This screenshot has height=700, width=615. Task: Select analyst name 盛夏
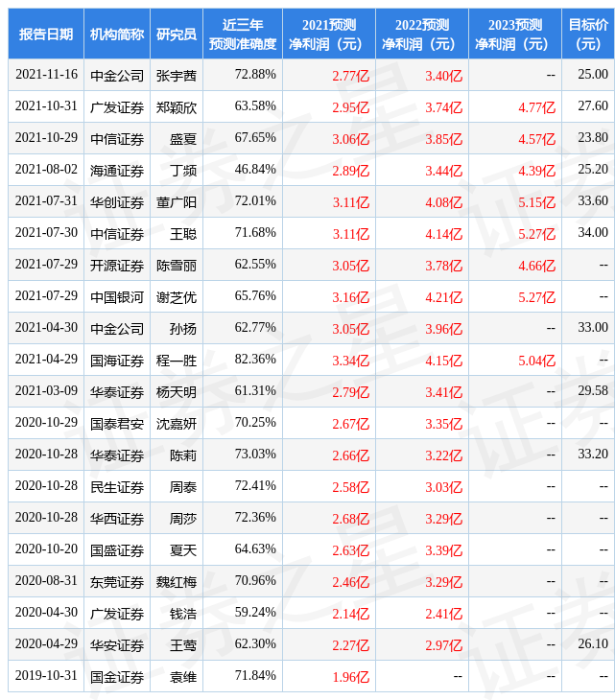pyautogui.click(x=183, y=139)
